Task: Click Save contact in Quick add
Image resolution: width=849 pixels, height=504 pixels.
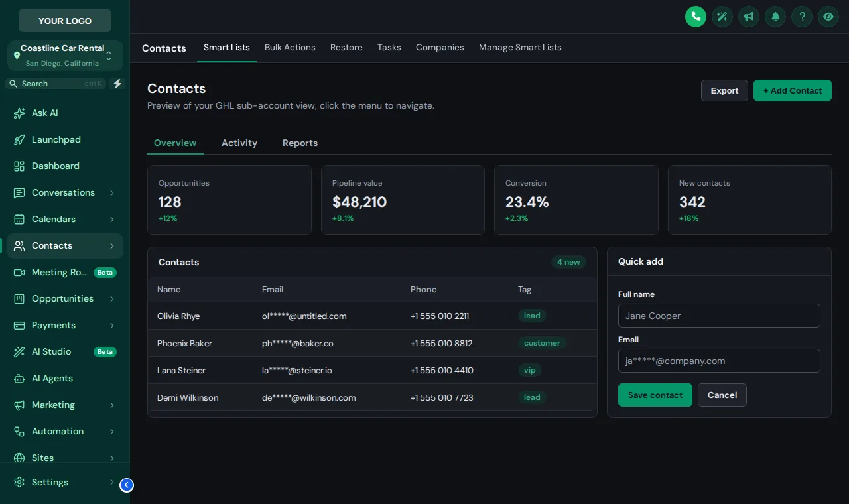Action: [x=655, y=395]
